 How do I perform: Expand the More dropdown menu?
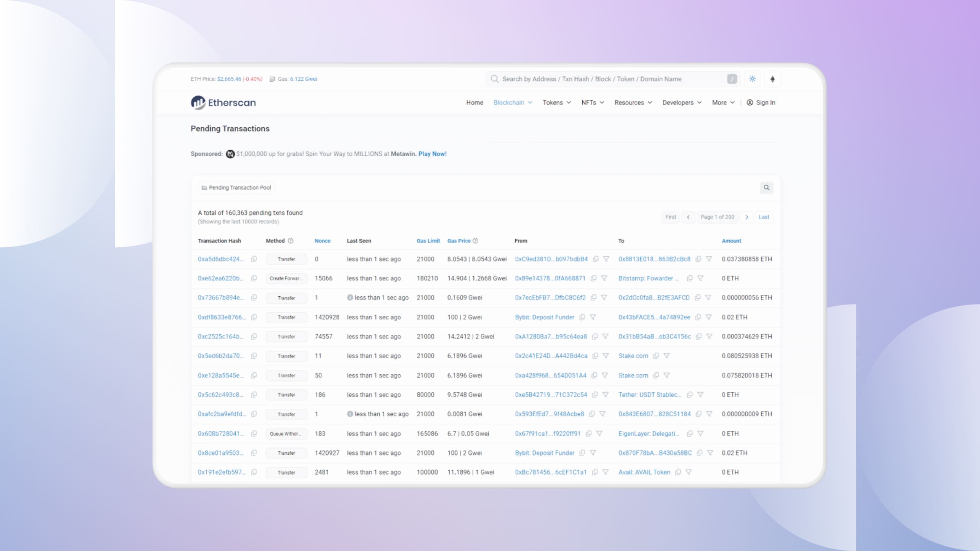click(723, 102)
